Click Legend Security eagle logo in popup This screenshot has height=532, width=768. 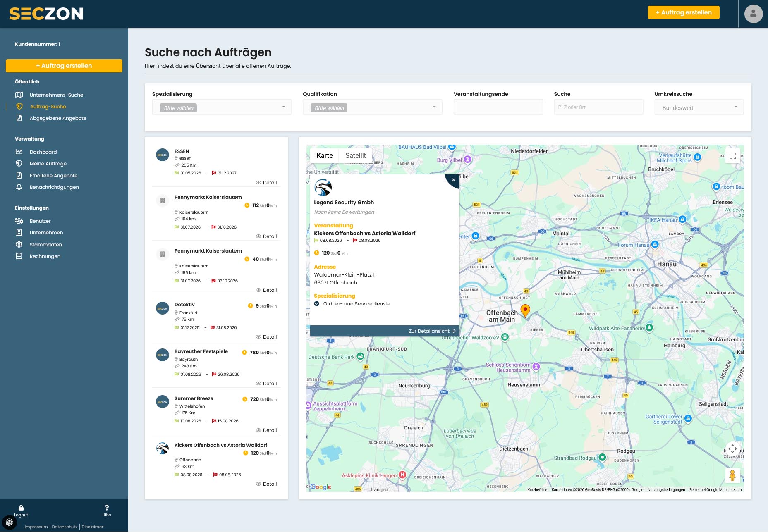323,187
